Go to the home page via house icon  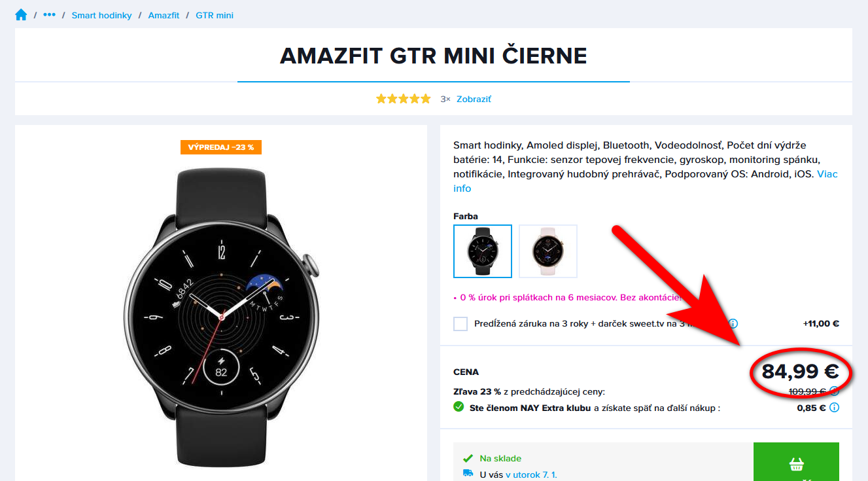pyautogui.click(x=22, y=14)
